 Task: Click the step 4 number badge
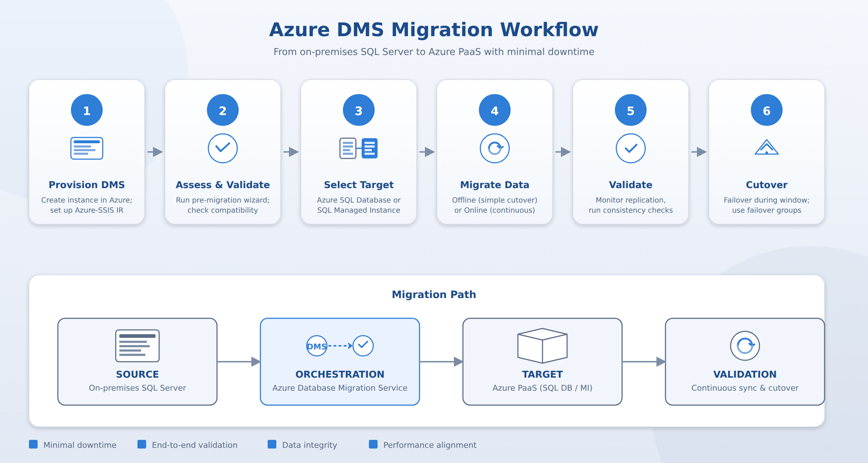495,110
